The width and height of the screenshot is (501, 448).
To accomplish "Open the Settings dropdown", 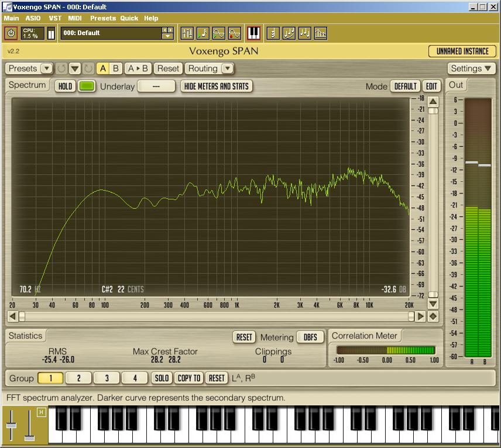I will click(x=471, y=68).
